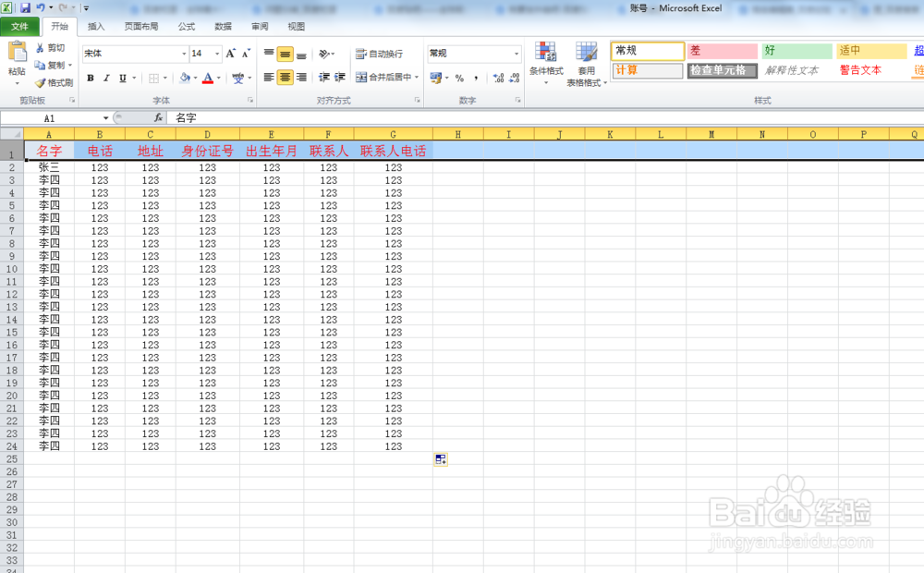924x573 pixels.
Task: Align text right in the cell
Action: coord(301,78)
